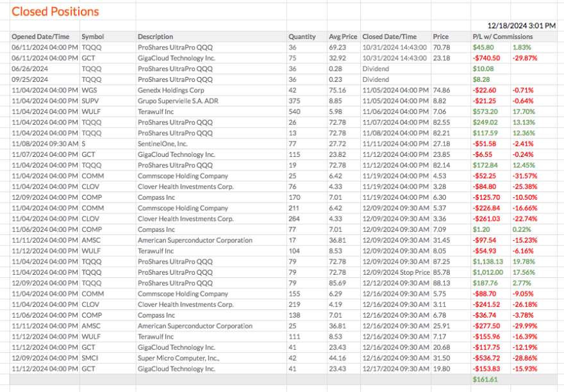Screen dimensions: 564x392
Task: Select the Symbol column header
Action: (92, 37)
